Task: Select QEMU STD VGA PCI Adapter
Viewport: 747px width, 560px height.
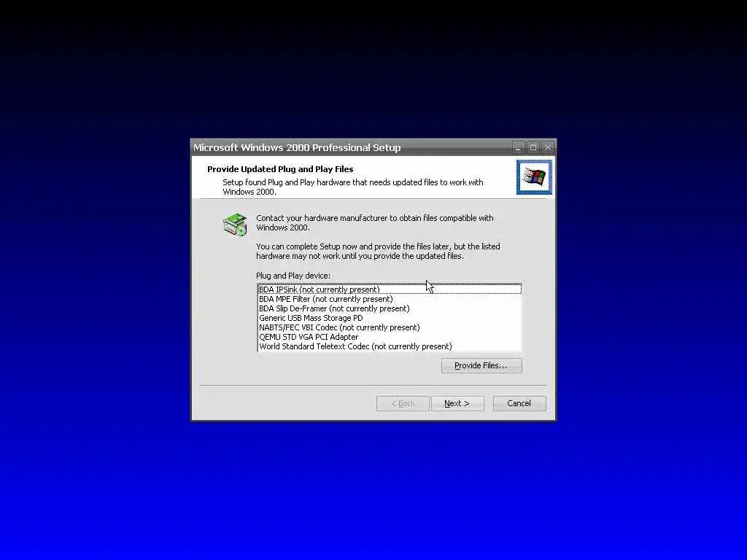Action: (x=390, y=337)
